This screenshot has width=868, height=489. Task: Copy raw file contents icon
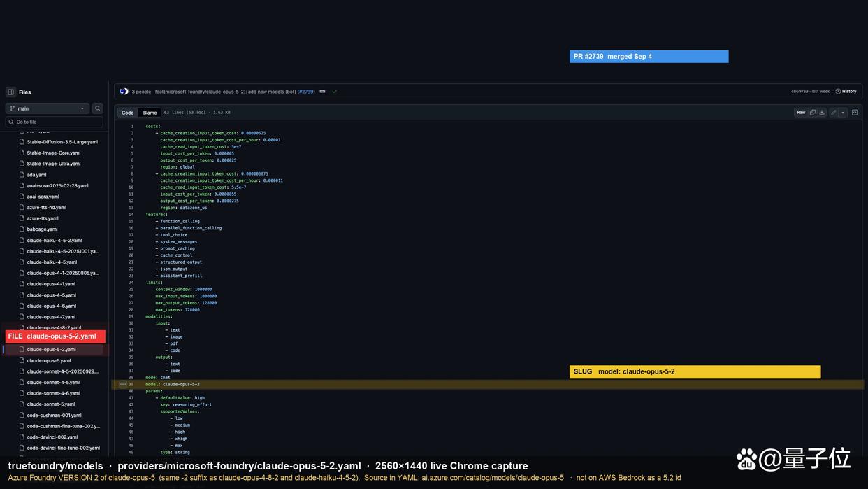coord(813,112)
